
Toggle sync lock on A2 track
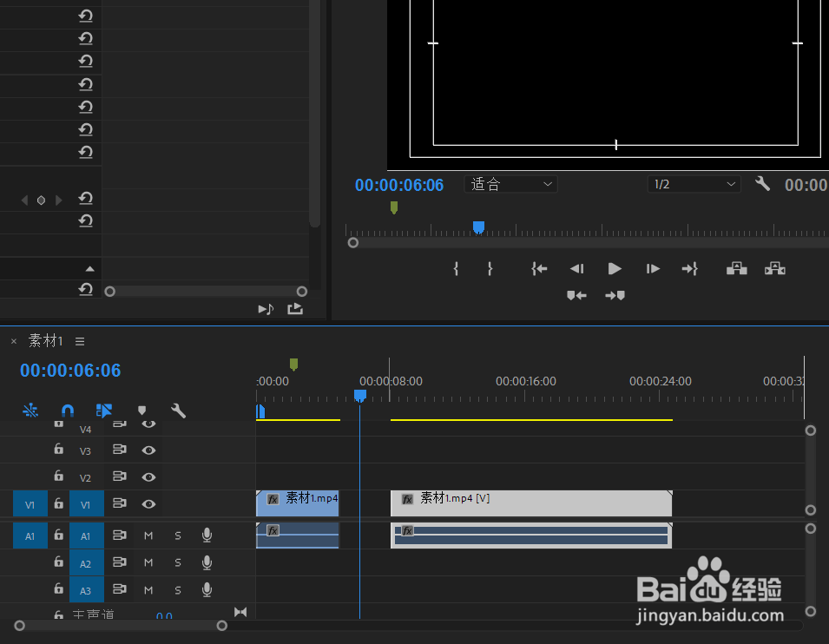120,562
